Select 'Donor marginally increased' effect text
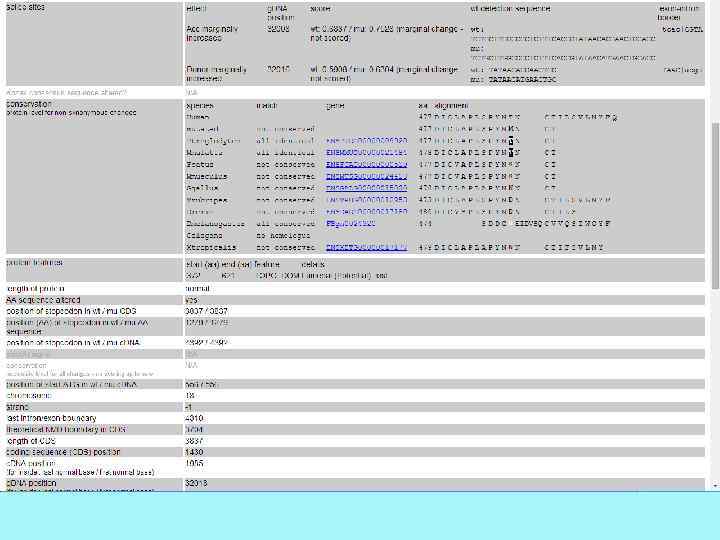Viewport: 720px width, 540px height. pos(216,74)
